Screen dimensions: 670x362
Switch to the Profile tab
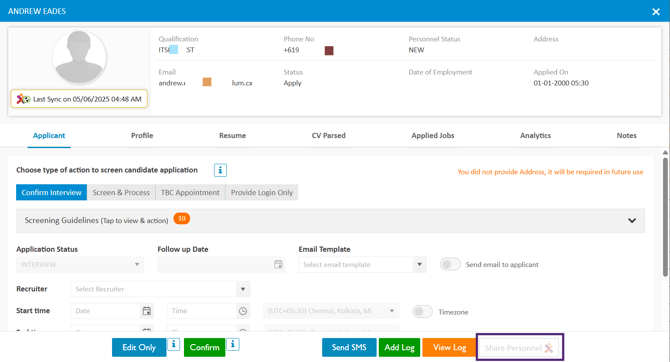(142, 135)
